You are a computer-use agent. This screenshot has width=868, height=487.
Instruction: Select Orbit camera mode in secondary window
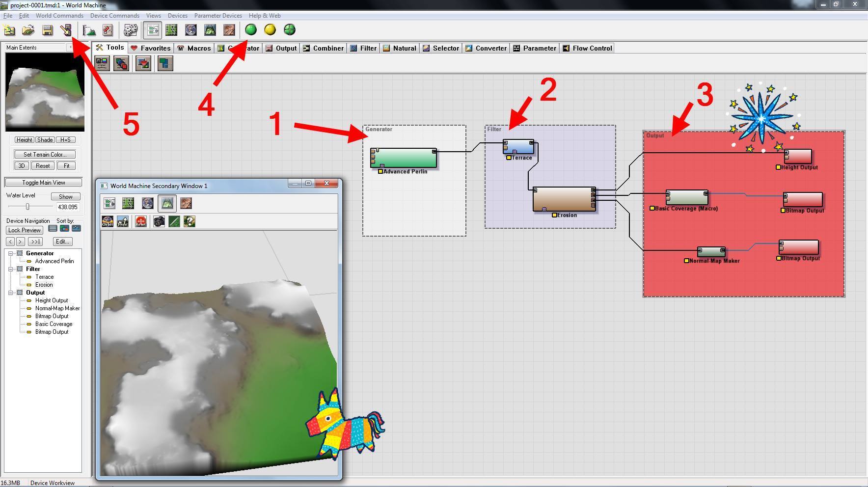(108, 222)
